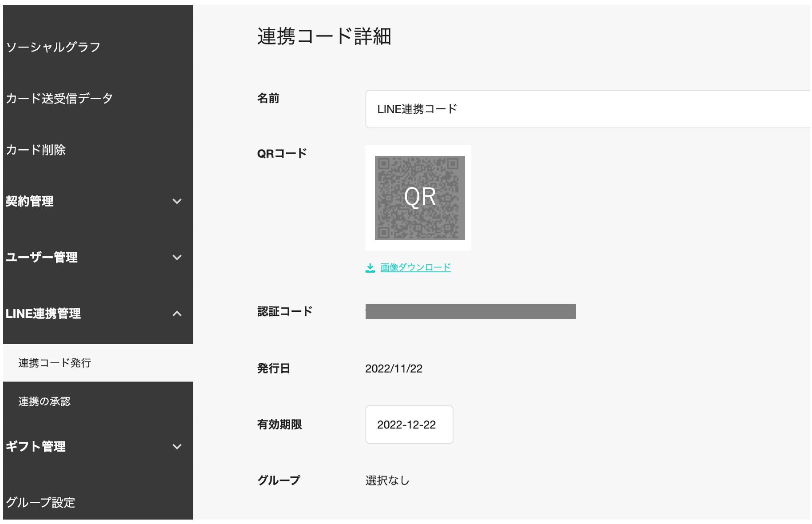Image resolution: width=812 pixels, height=524 pixels.
Task: Click the QRコード field label
Action: point(282,154)
